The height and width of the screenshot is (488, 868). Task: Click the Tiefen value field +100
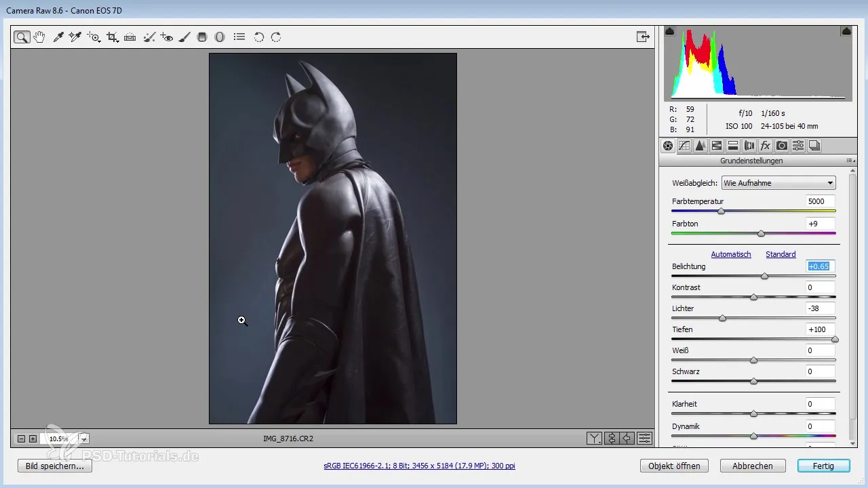[820, 329]
